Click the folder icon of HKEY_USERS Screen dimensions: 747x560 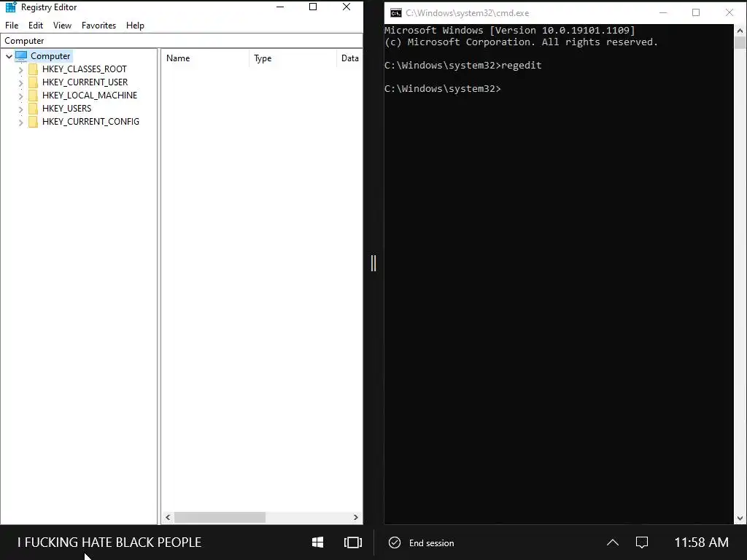(33, 109)
